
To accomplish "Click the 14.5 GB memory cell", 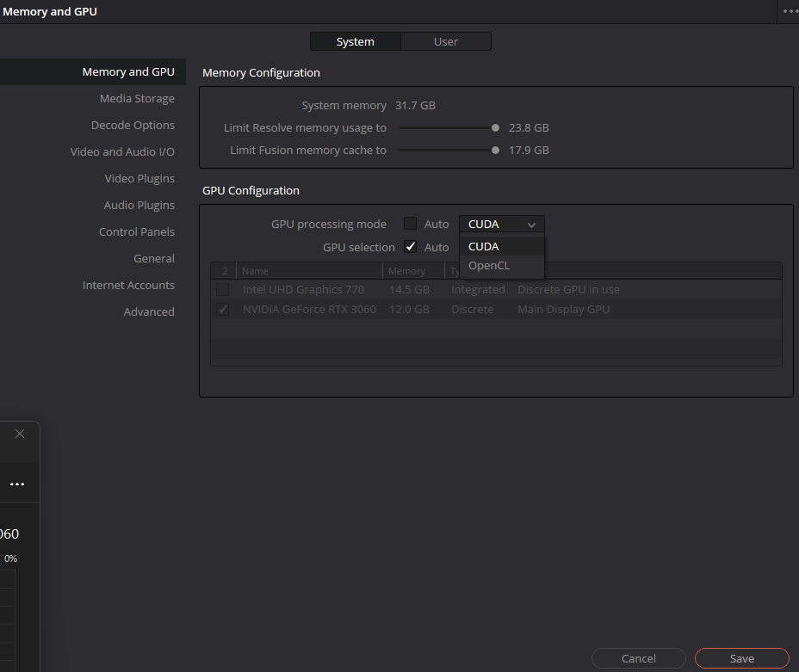I will (x=409, y=290).
